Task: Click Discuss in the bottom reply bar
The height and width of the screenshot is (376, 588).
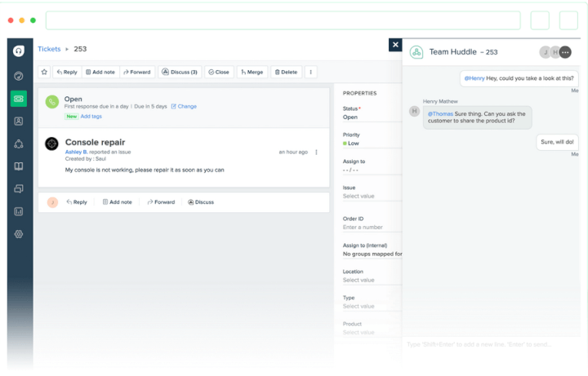Action: [201, 202]
